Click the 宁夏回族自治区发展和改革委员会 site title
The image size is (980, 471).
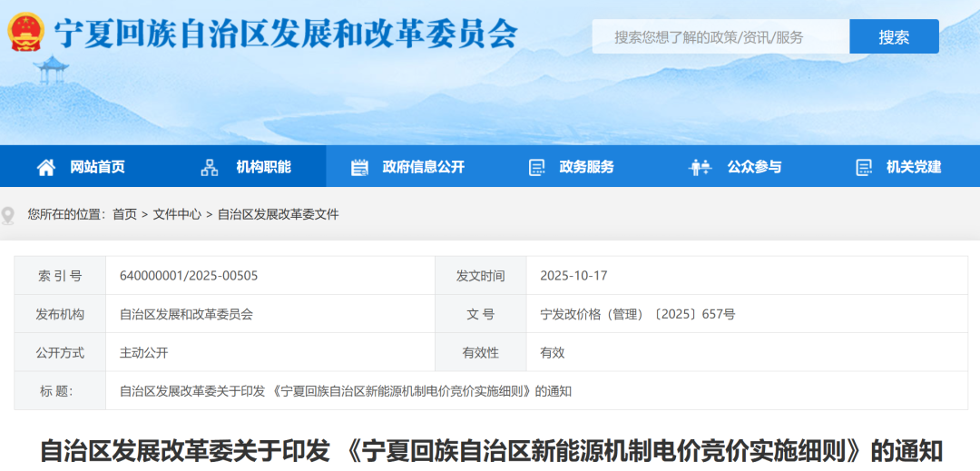click(x=286, y=33)
